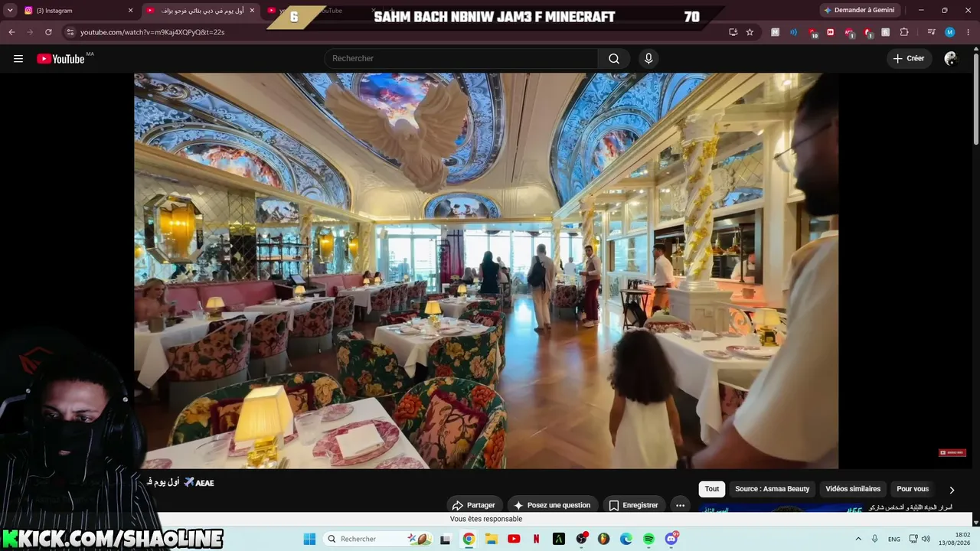Show hidden system tray icons
980x551 pixels.
tap(858, 539)
